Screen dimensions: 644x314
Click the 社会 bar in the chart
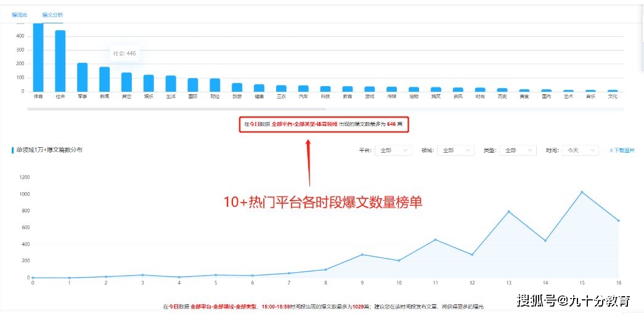click(x=60, y=61)
